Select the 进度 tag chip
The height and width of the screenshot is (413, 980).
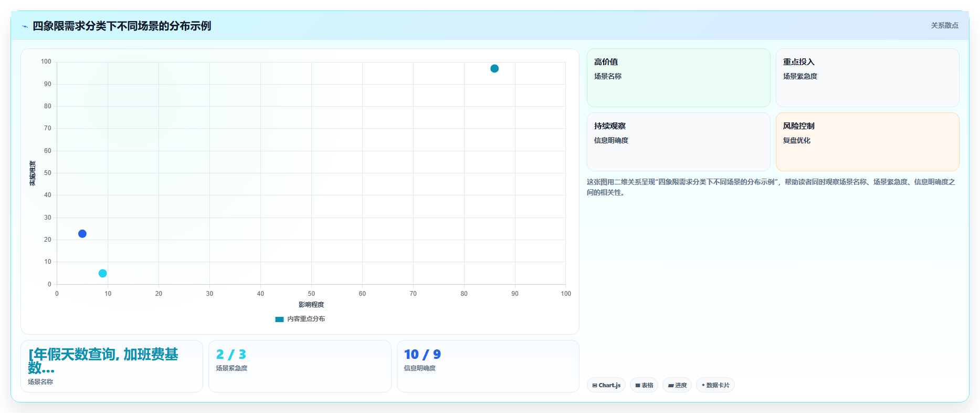point(677,385)
